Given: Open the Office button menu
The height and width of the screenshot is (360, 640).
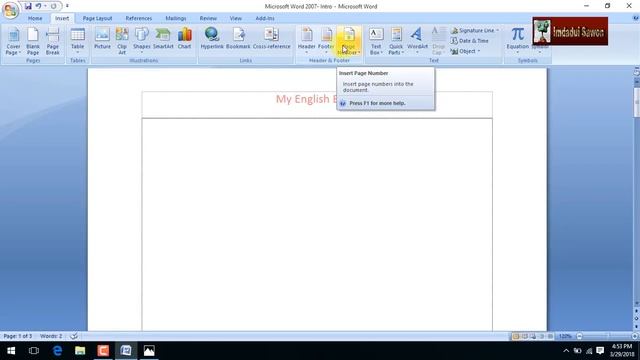Looking at the screenshot, I should pyautogui.click(x=11, y=10).
